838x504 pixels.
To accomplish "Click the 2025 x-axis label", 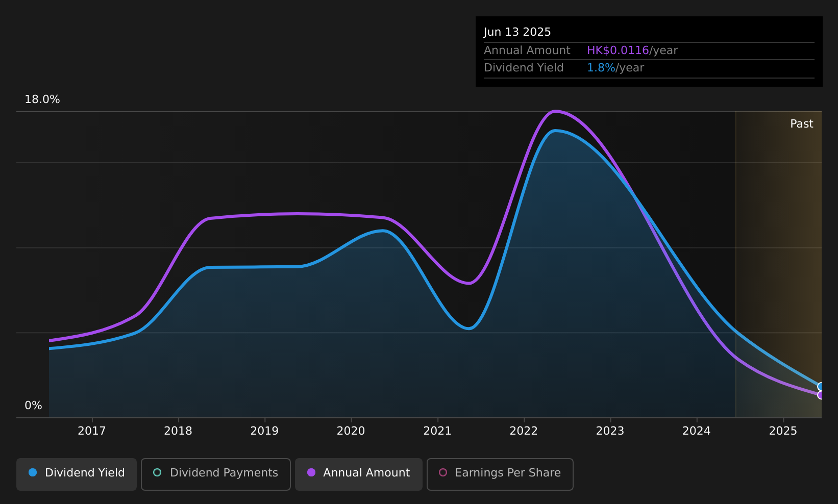I will click(783, 431).
